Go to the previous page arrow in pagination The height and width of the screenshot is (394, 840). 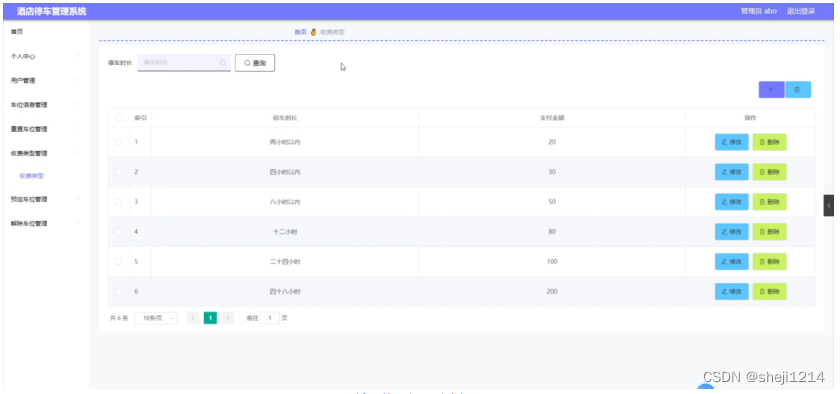tap(193, 318)
